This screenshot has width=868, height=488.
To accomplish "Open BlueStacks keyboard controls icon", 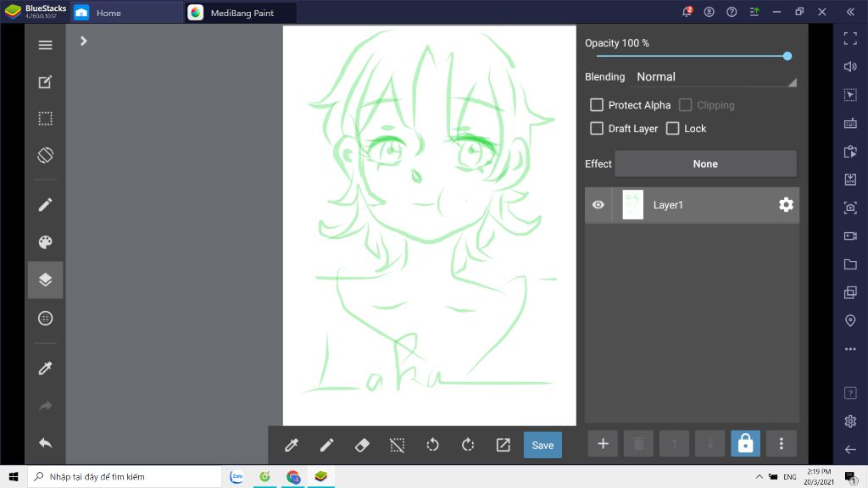I will point(850,123).
